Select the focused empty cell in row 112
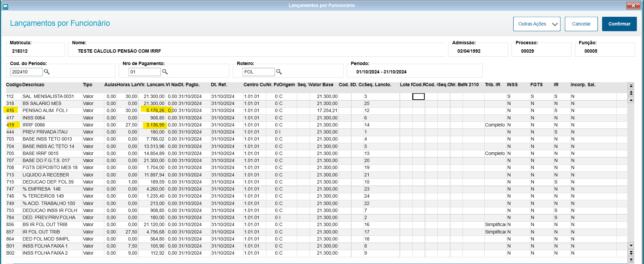 pos(418,97)
